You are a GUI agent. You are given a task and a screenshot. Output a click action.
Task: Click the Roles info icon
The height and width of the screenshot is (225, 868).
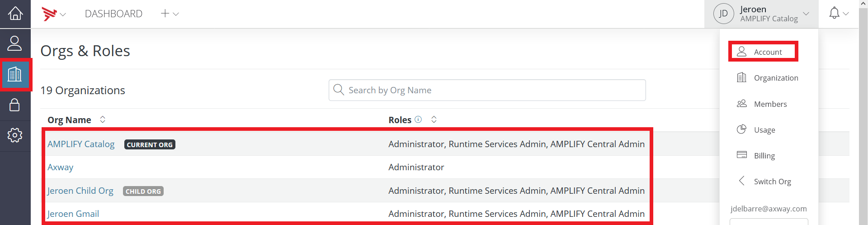[418, 120]
